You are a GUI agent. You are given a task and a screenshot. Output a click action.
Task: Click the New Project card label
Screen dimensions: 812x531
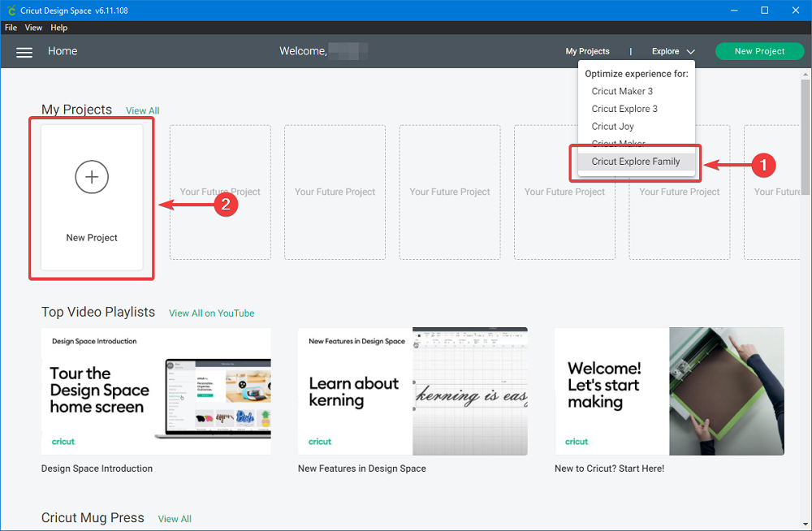[x=92, y=238]
